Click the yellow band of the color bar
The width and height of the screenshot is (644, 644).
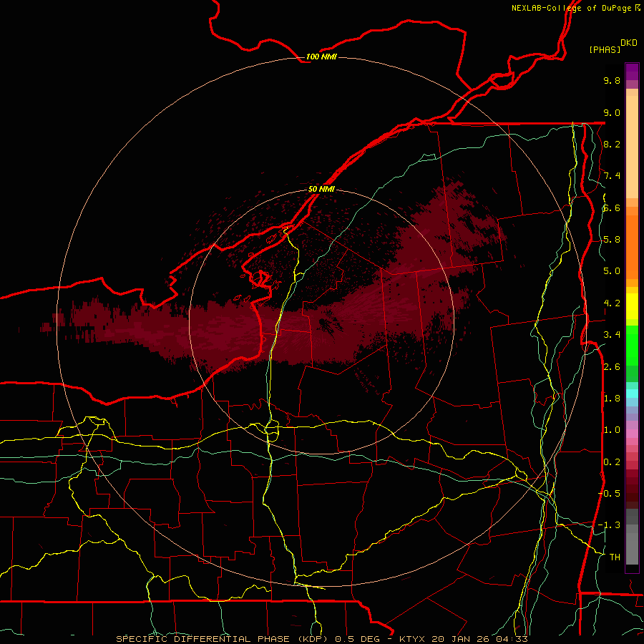click(632, 306)
